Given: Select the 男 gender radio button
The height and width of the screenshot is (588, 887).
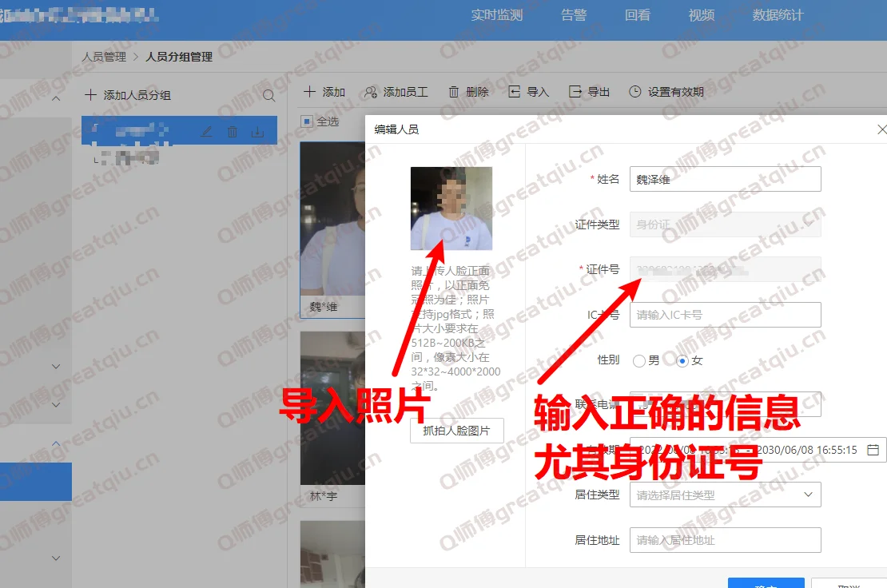Looking at the screenshot, I should [x=638, y=361].
